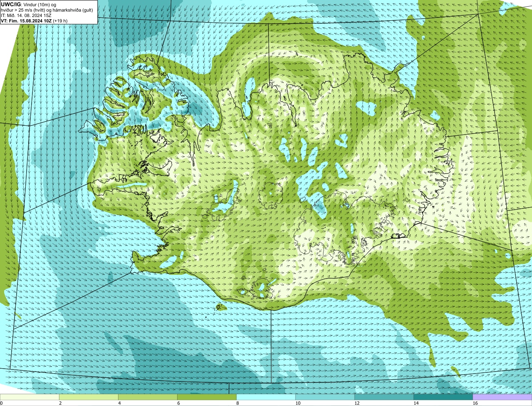Click the 6–8 m/s olive green legend swatch
The height and width of the screenshot is (406, 532).
[207, 397]
